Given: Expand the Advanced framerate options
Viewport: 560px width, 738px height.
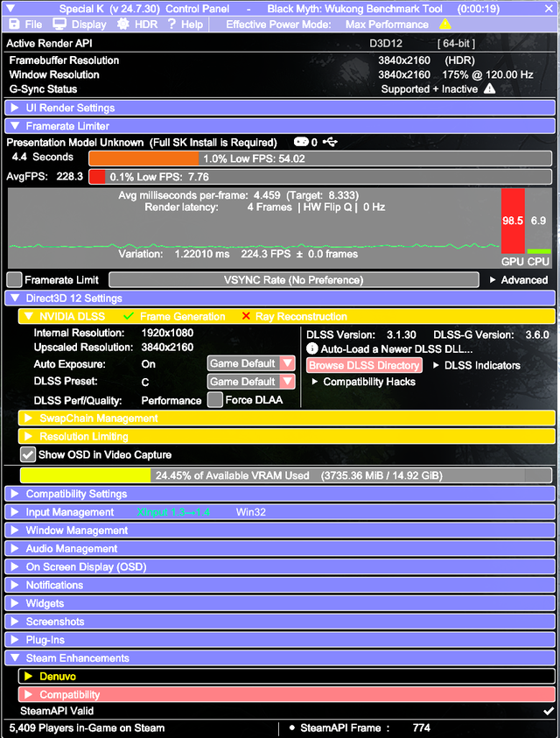Looking at the screenshot, I should tap(519, 279).
